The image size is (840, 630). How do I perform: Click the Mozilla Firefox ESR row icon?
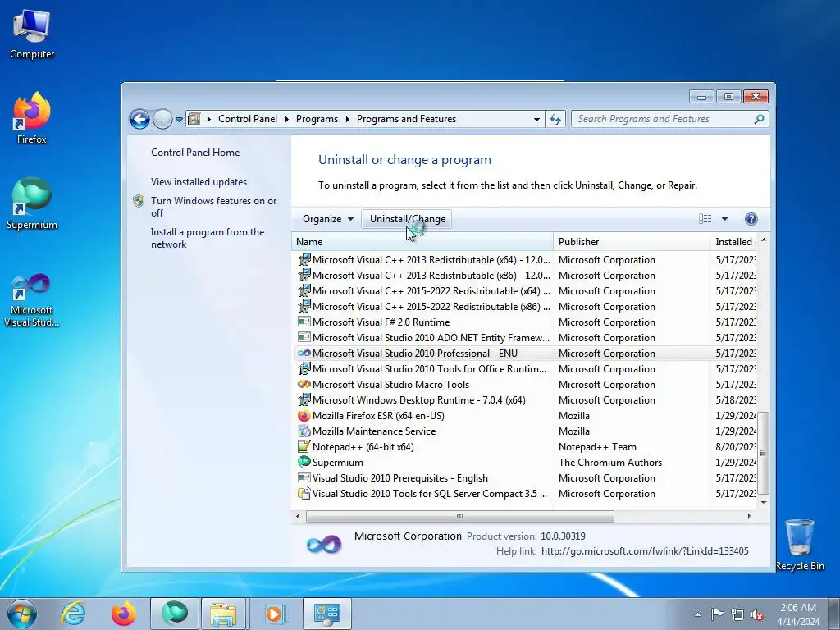304,416
